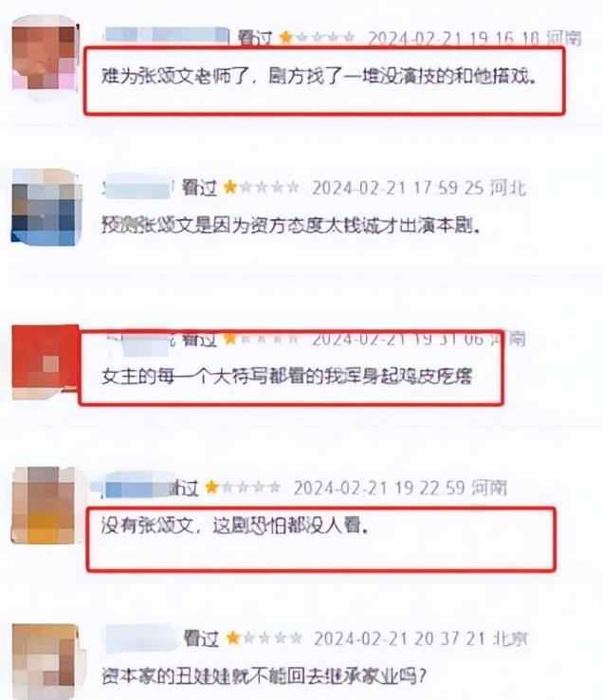Select the comment 难为张颂文老师了
This screenshot has height=700, width=603.
point(319,76)
